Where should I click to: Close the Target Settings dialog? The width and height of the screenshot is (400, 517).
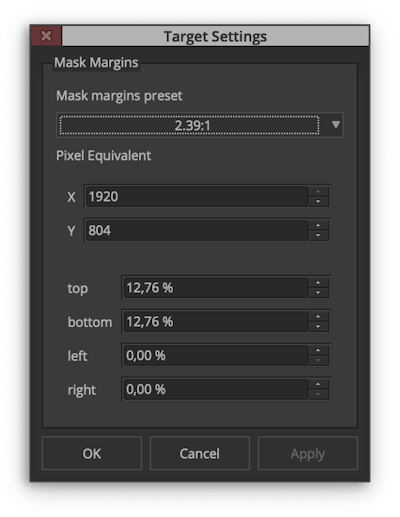click(x=46, y=36)
